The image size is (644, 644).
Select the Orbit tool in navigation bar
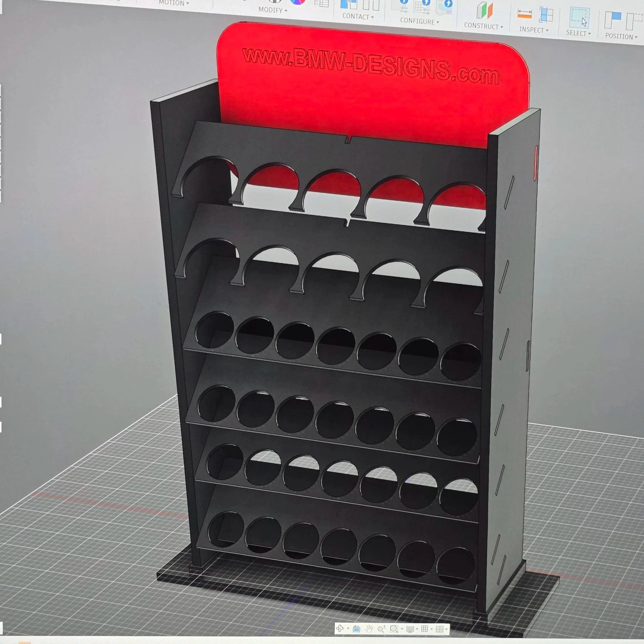[x=340, y=629]
